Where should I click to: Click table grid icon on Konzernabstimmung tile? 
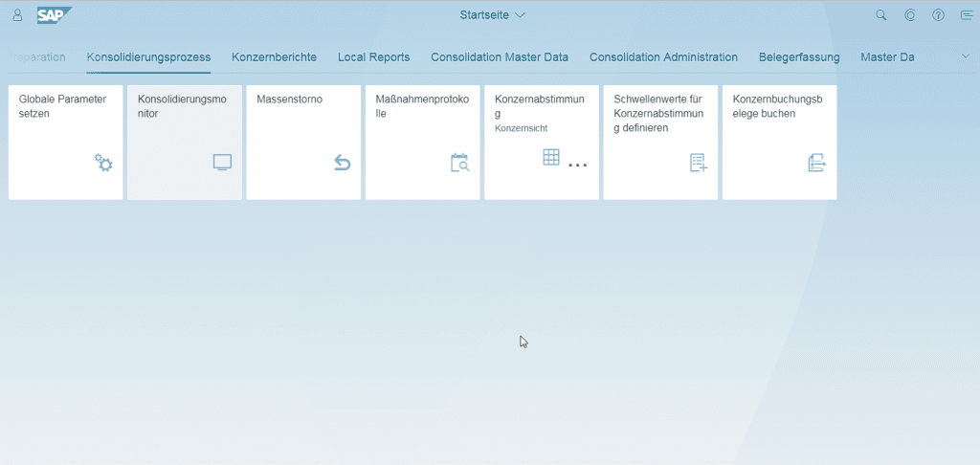pyautogui.click(x=551, y=158)
